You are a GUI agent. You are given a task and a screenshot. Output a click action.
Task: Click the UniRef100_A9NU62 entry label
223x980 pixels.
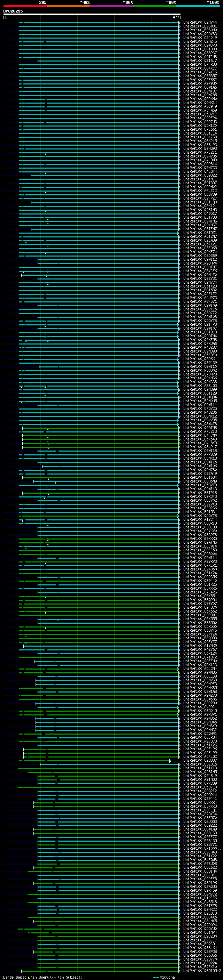point(200,719)
